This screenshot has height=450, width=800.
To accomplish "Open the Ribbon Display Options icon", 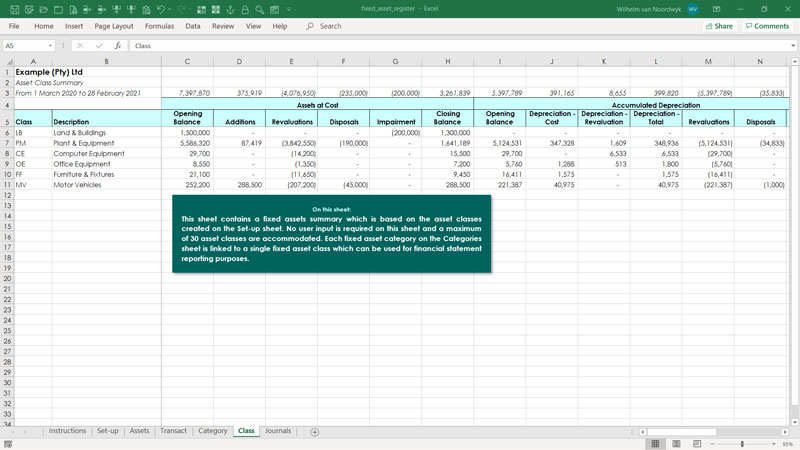I will click(x=716, y=9).
